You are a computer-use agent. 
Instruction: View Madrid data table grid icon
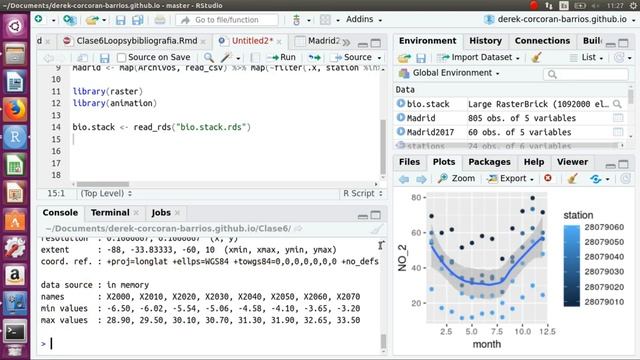coord(618,118)
